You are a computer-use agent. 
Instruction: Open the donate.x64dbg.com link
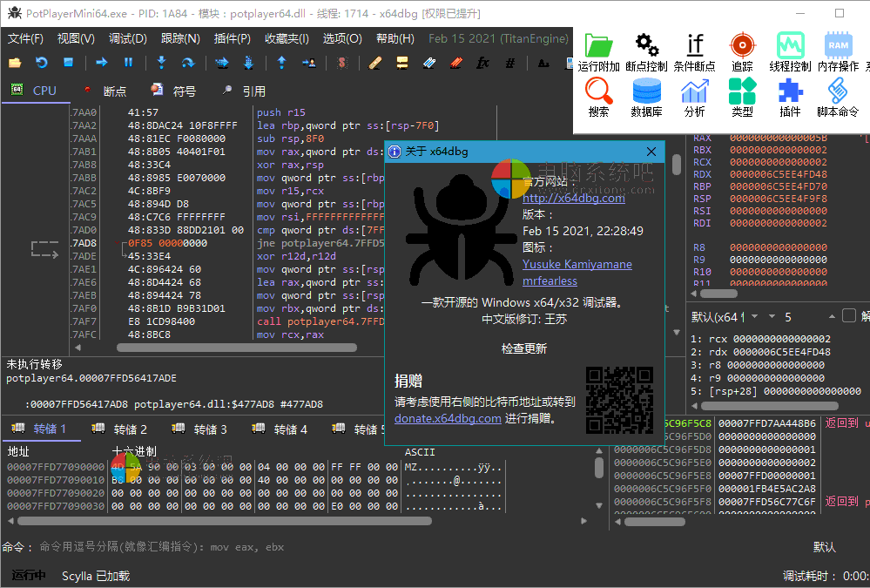click(448, 419)
